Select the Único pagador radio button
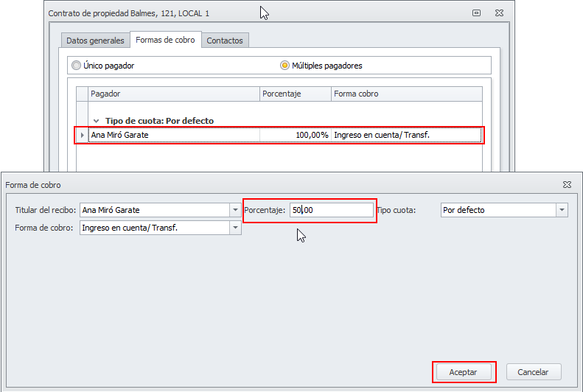Screen dimensions: 583x392 (x=76, y=66)
